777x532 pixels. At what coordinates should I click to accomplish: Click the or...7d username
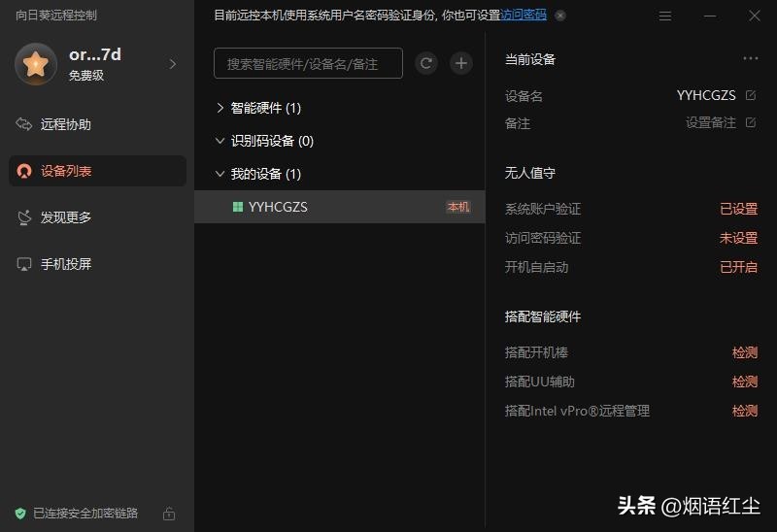[x=95, y=54]
